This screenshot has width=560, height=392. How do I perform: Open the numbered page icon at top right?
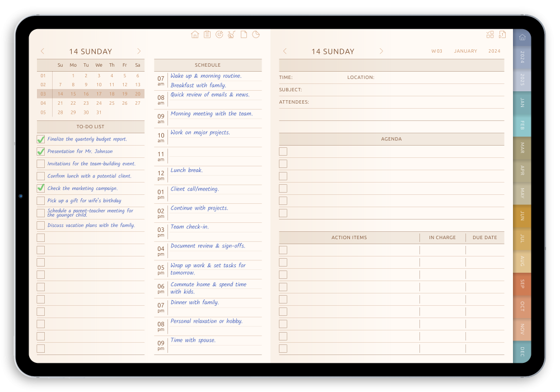tap(502, 34)
